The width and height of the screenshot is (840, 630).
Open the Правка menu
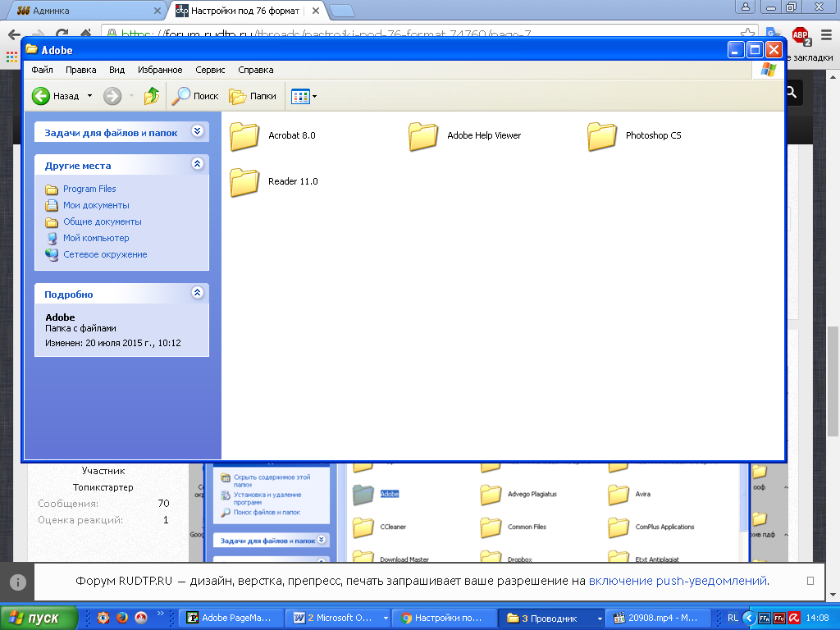pyautogui.click(x=81, y=70)
